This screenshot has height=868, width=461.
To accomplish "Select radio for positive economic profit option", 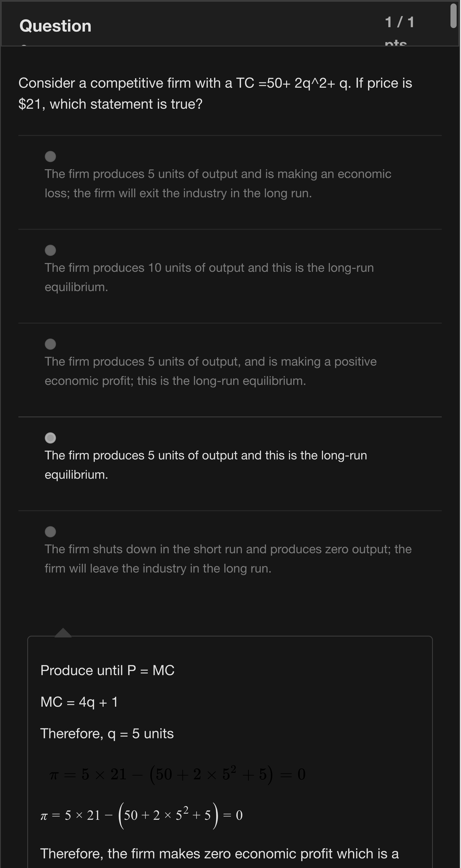I will [51, 344].
